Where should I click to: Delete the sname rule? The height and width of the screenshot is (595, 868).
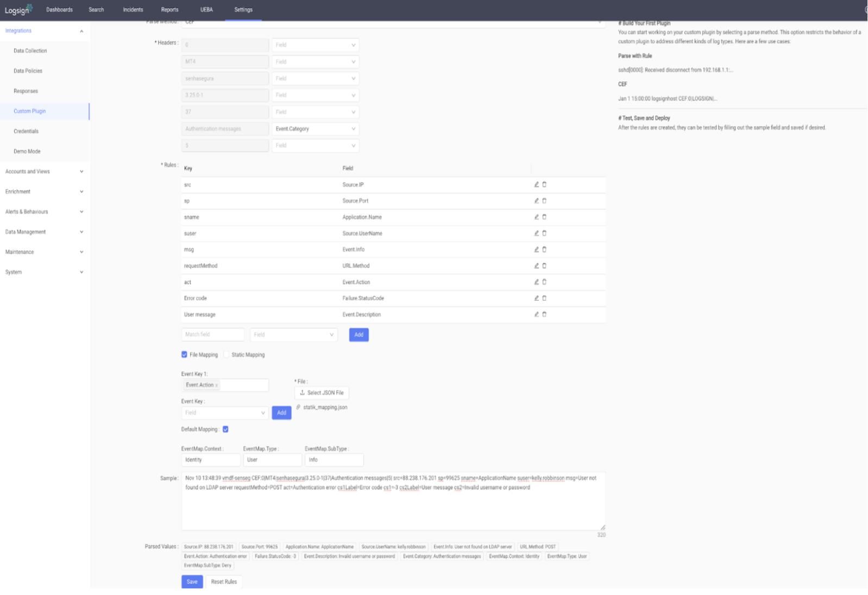544,217
